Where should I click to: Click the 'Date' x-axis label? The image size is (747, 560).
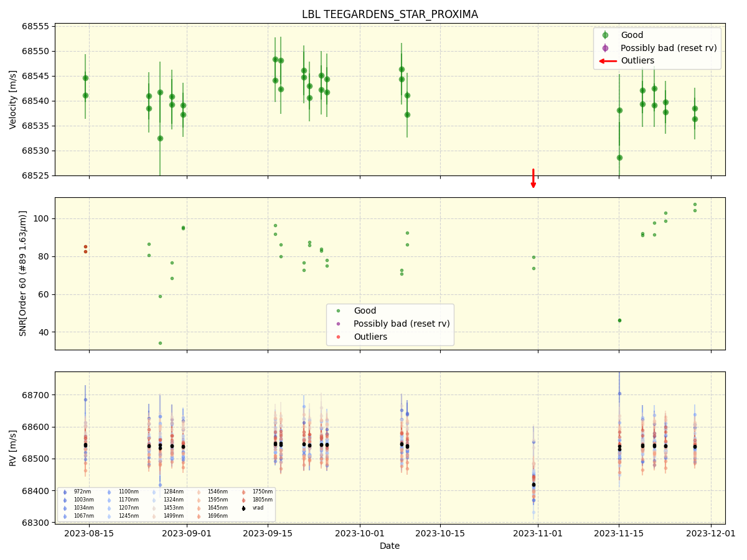click(x=390, y=546)
